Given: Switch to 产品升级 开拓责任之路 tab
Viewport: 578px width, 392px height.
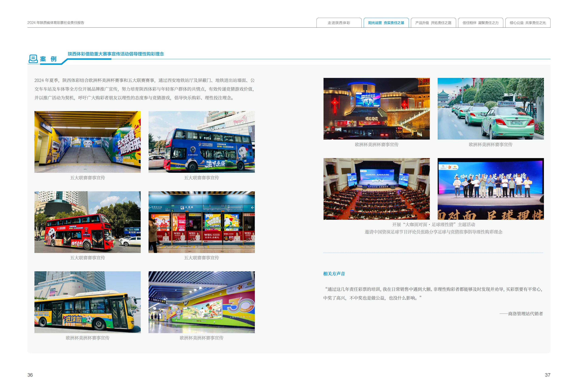Looking at the screenshot, I should point(433,23).
